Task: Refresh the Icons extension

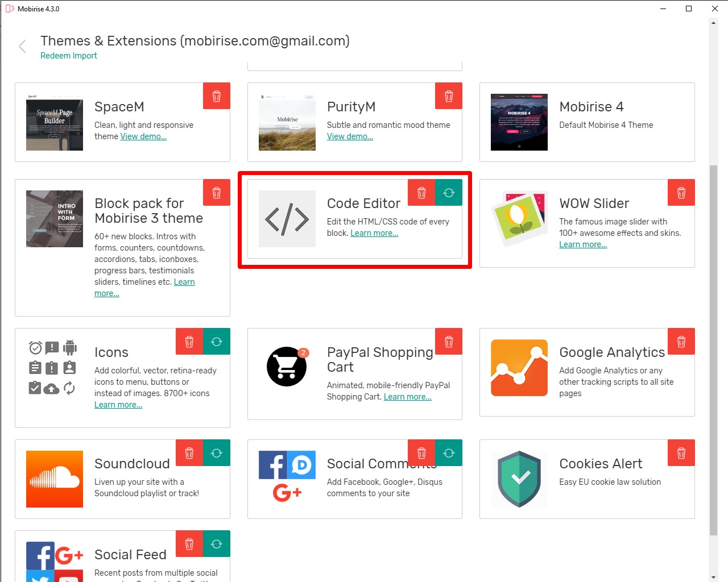Action: [217, 342]
